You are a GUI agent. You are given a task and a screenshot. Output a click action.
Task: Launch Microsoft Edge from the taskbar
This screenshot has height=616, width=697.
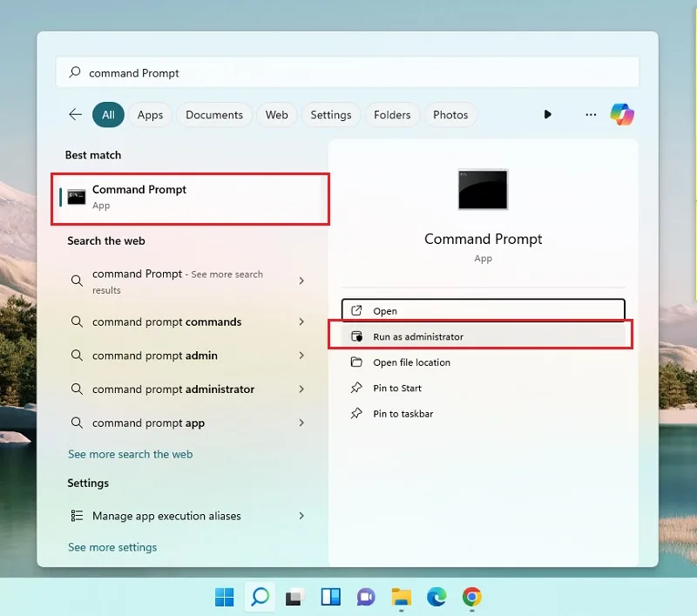436,597
